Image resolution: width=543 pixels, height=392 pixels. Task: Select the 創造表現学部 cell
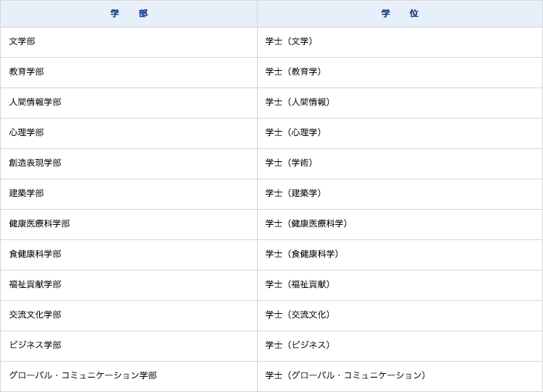pos(35,163)
